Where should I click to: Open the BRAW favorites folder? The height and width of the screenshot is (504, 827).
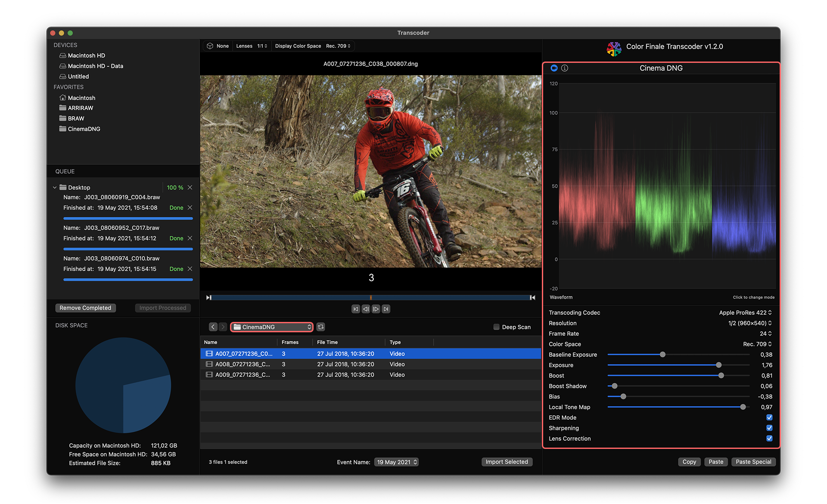pyautogui.click(x=72, y=118)
